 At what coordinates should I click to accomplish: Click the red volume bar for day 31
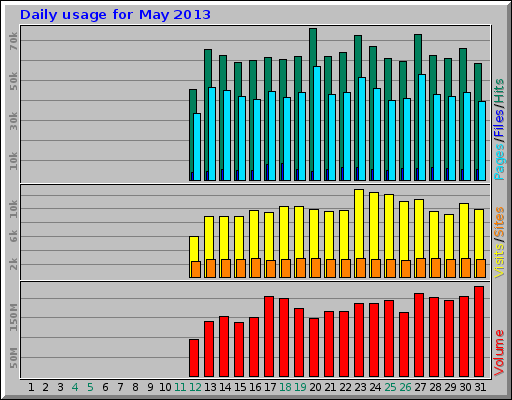479,331
